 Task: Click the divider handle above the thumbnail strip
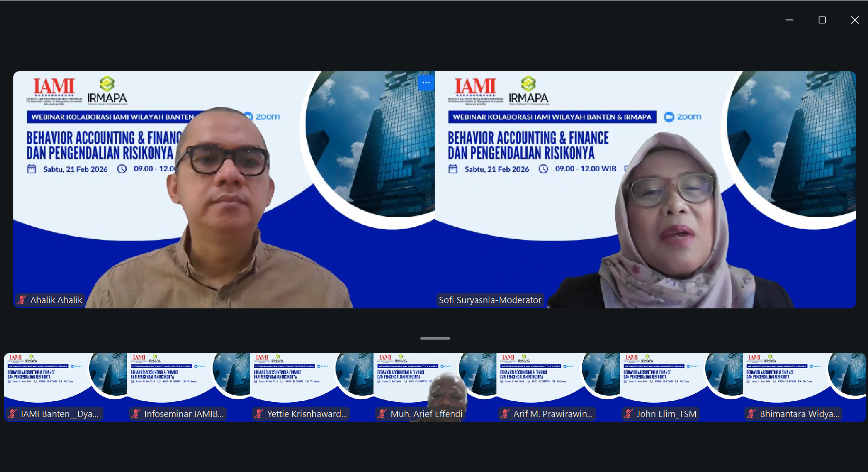435,338
